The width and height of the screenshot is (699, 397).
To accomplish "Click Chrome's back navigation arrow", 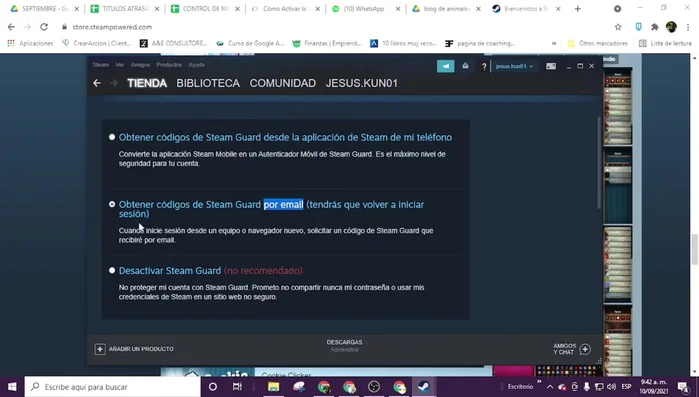I will coord(11,27).
